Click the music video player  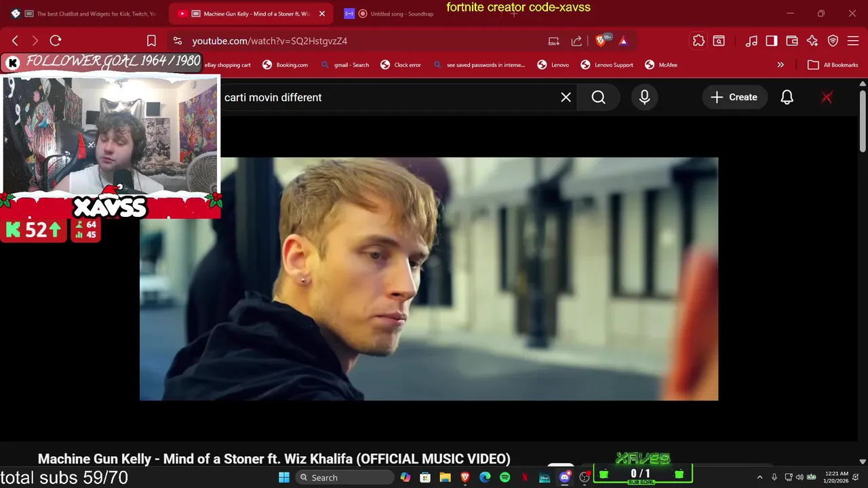(x=429, y=279)
